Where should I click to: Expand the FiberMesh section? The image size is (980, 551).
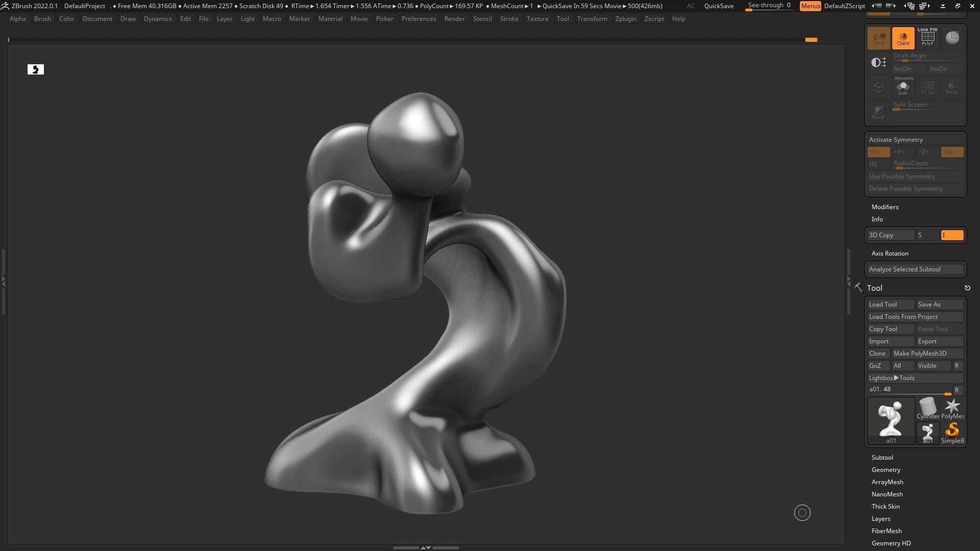click(x=887, y=531)
